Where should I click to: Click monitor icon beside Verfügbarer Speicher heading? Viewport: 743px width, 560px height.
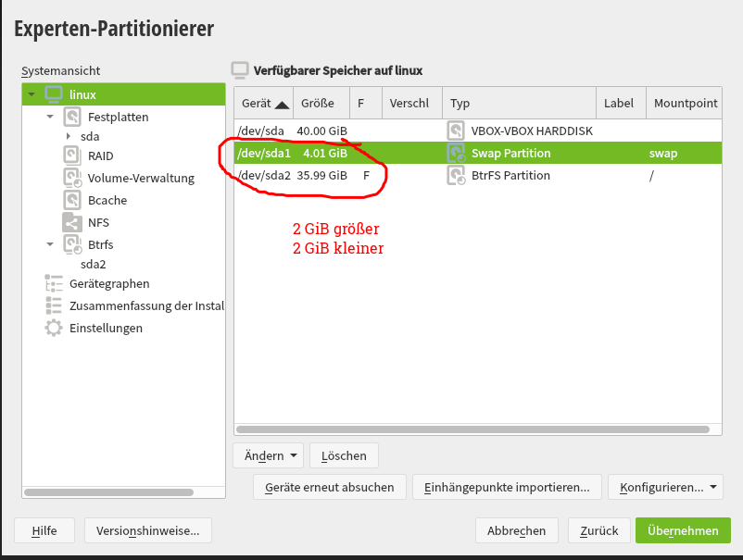coord(240,70)
